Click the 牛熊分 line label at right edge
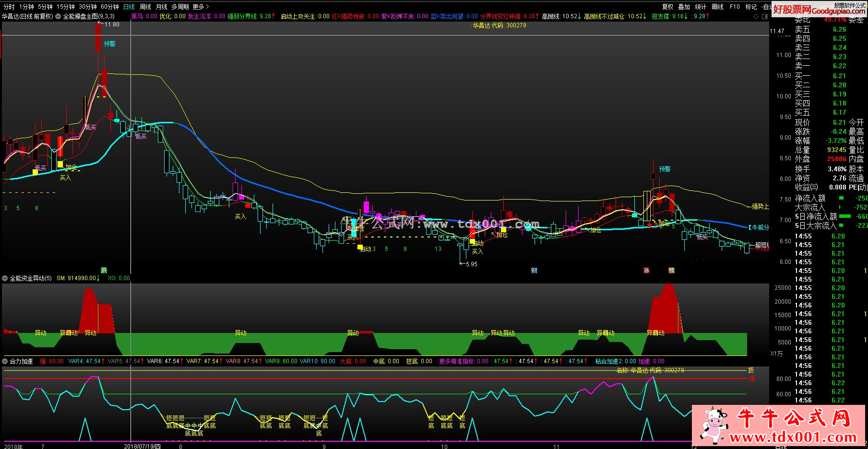The width and height of the screenshot is (868, 449). click(759, 227)
